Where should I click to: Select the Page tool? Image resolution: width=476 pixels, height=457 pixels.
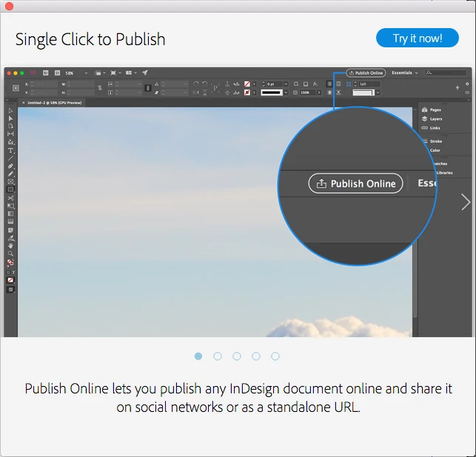pyautogui.click(x=10, y=126)
